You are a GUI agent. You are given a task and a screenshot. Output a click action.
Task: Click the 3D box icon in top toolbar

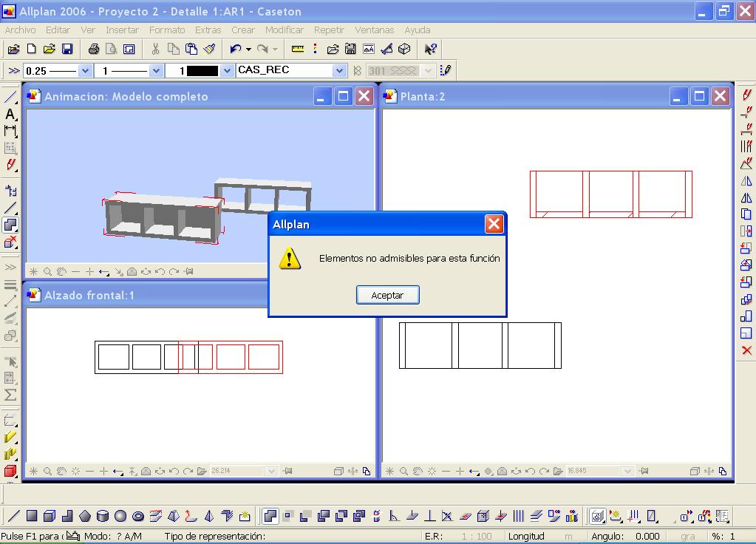click(x=404, y=49)
